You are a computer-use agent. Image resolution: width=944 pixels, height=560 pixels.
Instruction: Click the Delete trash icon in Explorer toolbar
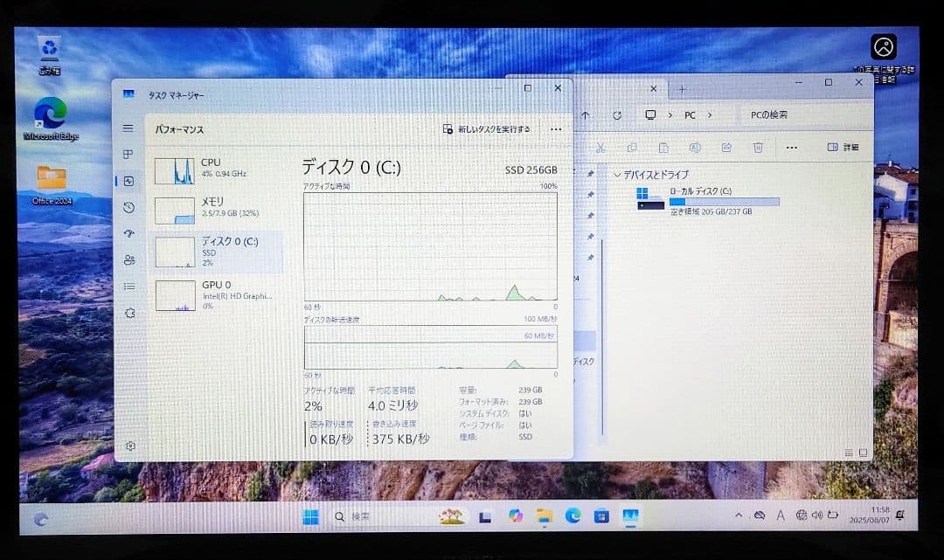point(757,149)
